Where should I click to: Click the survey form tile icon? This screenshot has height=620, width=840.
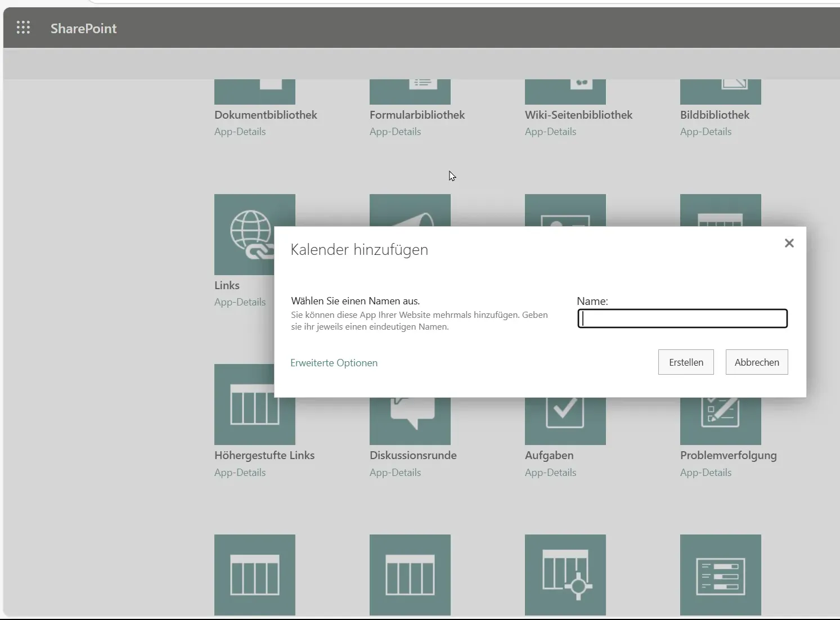coord(721,575)
